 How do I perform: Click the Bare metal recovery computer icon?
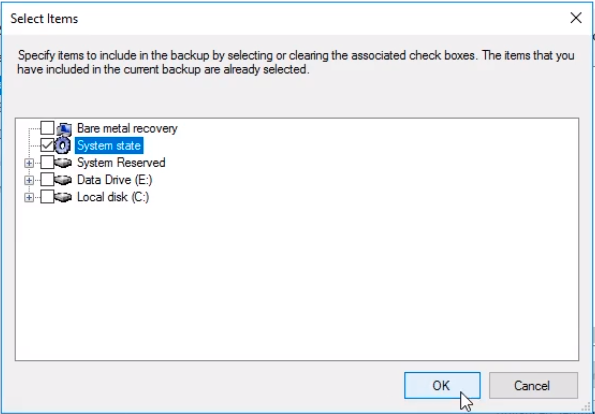point(64,129)
